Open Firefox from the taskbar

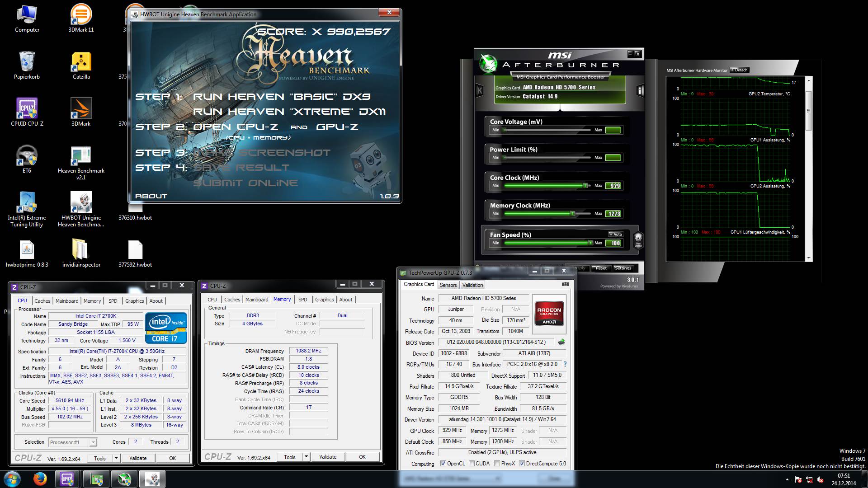click(x=40, y=479)
